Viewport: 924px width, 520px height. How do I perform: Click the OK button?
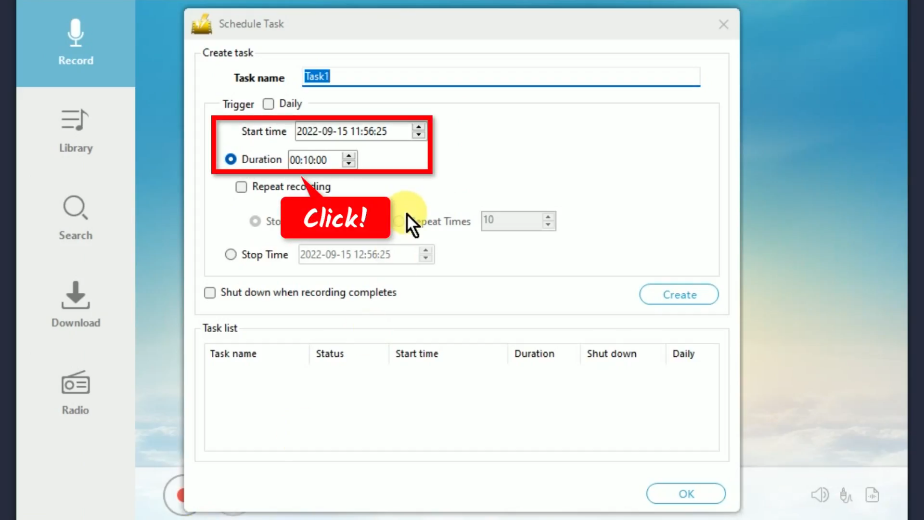(x=686, y=493)
